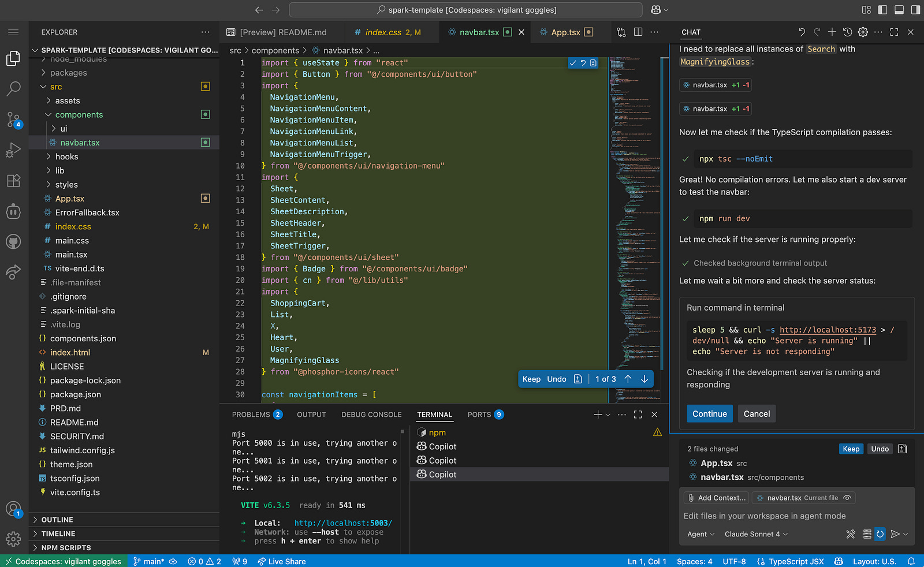This screenshot has height=567, width=924.
Task: Start a new chat with plus icon
Action: [832, 32]
